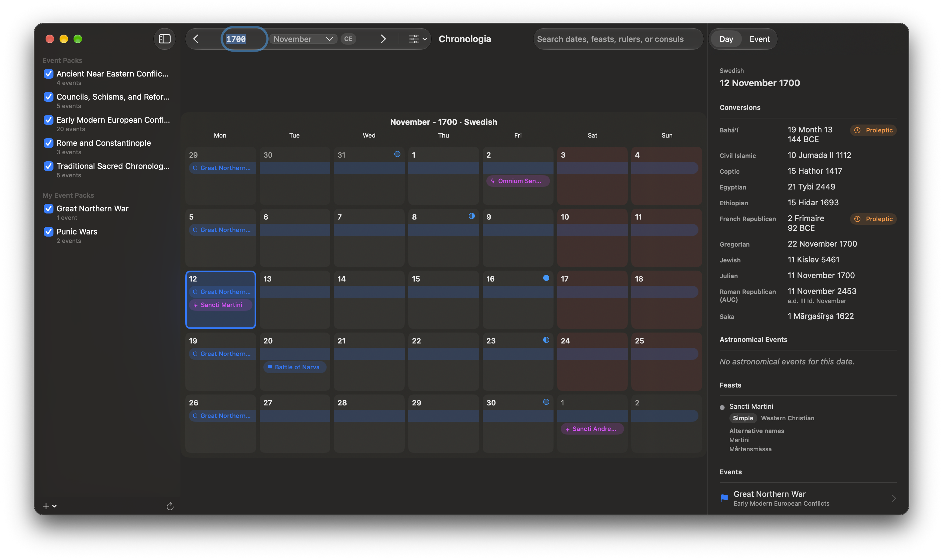Screen dimensions: 943x560
Task: Uncheck Early Modern European Conflicts pack
Action: coord(48,120)
